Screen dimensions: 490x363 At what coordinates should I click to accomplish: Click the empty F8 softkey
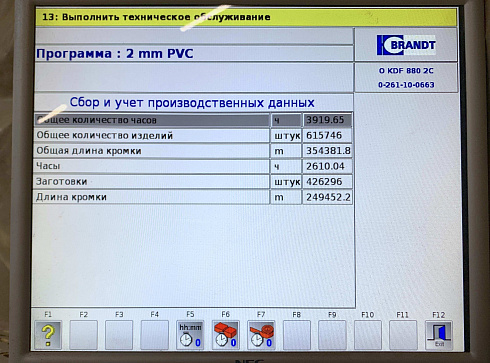tap(297, 335)
